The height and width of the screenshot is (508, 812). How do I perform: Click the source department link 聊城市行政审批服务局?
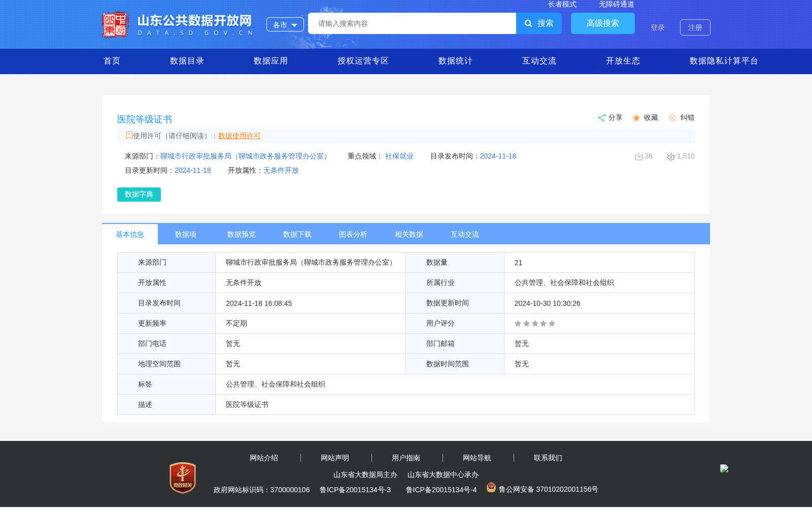246,156
